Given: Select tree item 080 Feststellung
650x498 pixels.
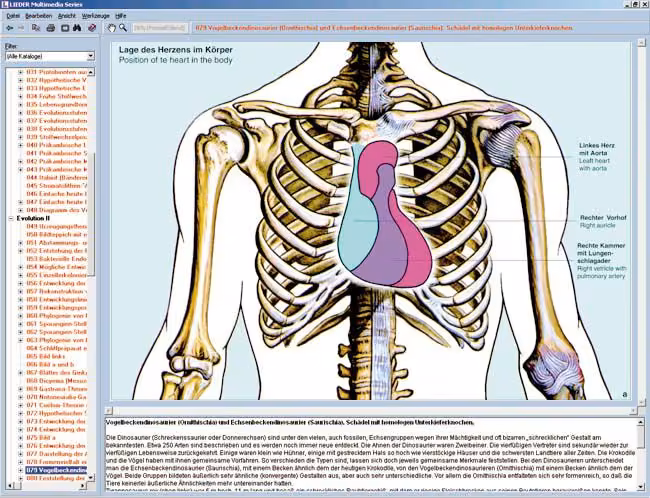Looking at the screenshot, I should click(x=56, y=478).
